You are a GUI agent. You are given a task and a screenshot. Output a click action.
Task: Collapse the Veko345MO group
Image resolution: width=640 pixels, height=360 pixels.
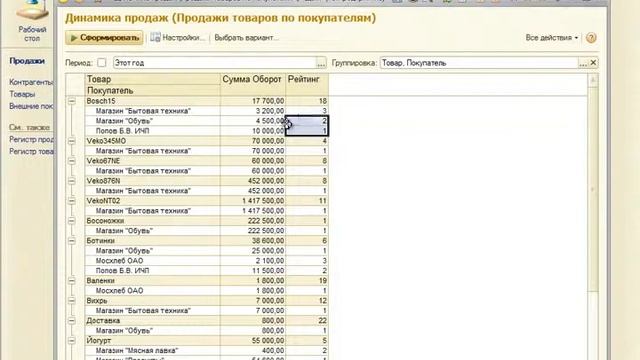click(72, 141)
